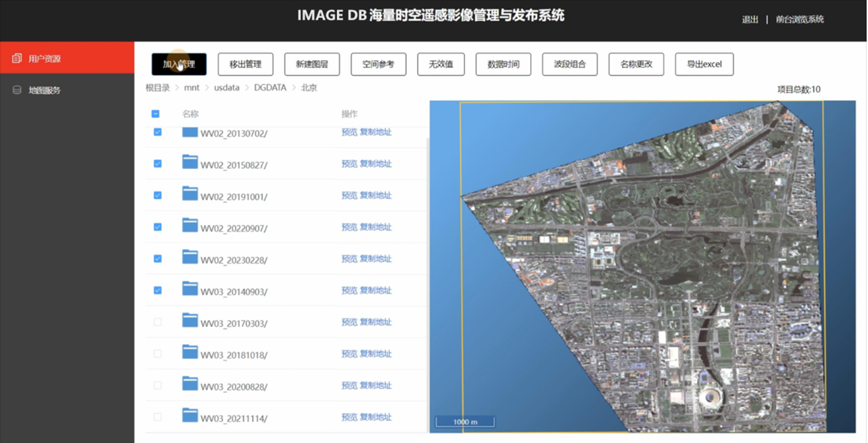Click the WV03_20200828 folder icon

pyautogui.click(x=190, y=384)
